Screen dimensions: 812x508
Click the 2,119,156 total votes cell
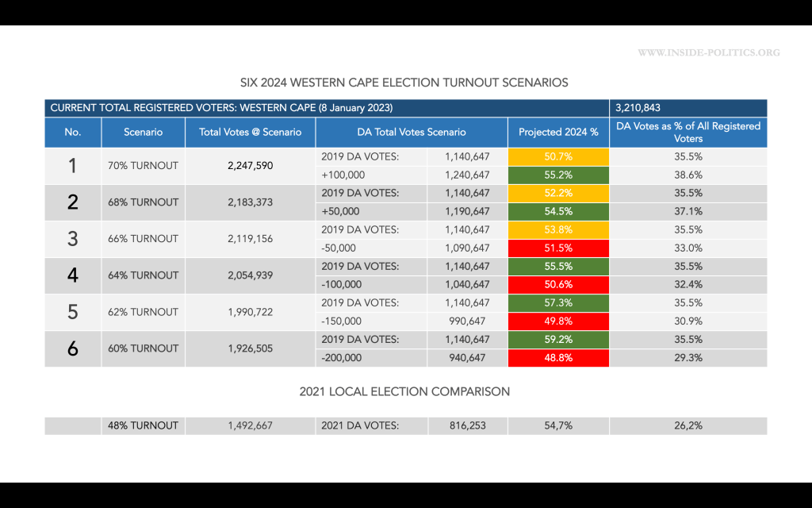[251, 239]
